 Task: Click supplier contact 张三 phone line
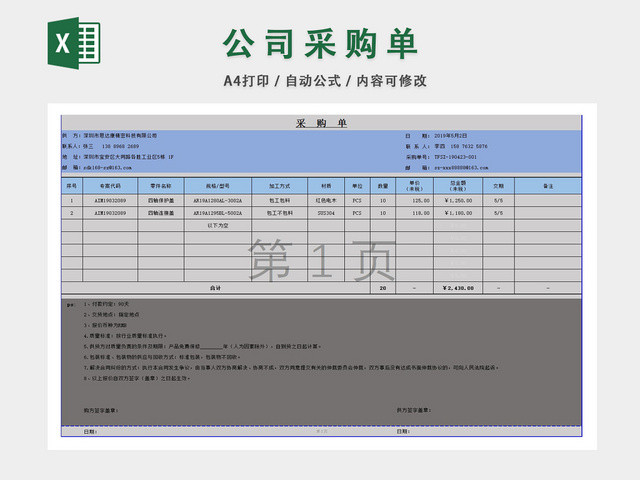(x=100, y=146)
